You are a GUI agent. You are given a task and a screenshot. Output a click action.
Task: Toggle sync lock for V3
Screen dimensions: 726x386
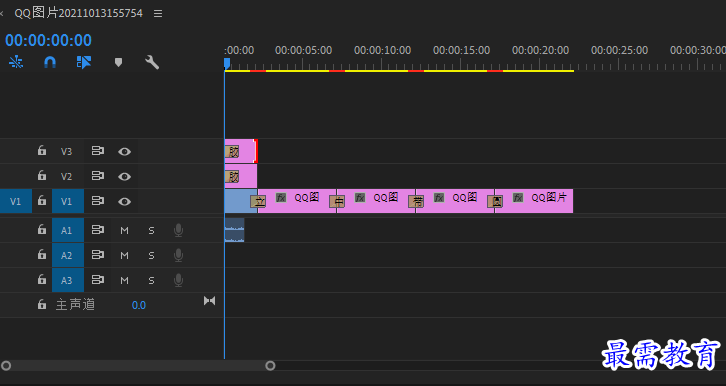pos(97,151)
